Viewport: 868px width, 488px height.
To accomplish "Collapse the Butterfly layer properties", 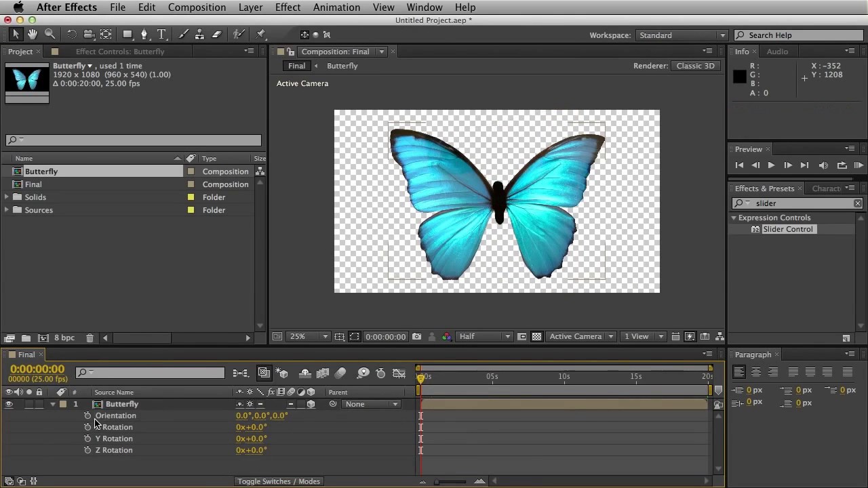I will 53,404.
